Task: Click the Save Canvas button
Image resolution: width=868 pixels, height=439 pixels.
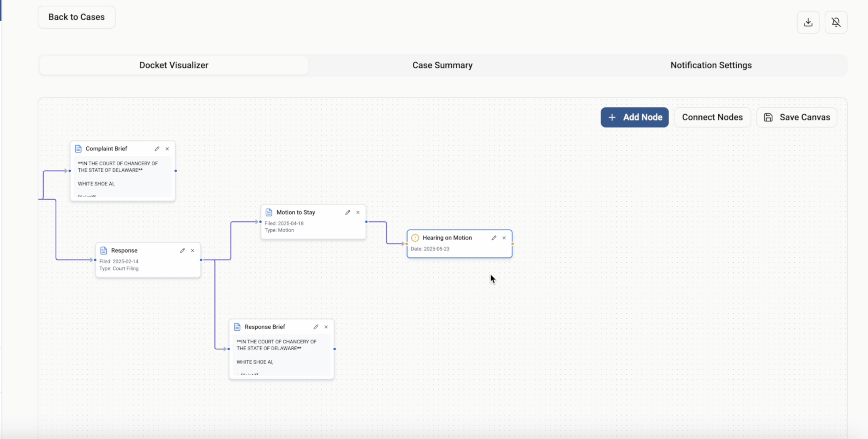Action: coord(797,117)
